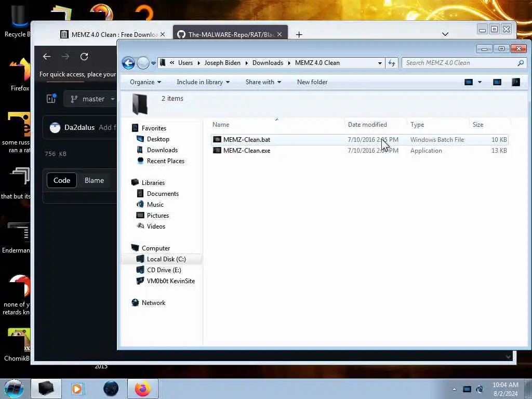Open the Music library

coord(155,204)
